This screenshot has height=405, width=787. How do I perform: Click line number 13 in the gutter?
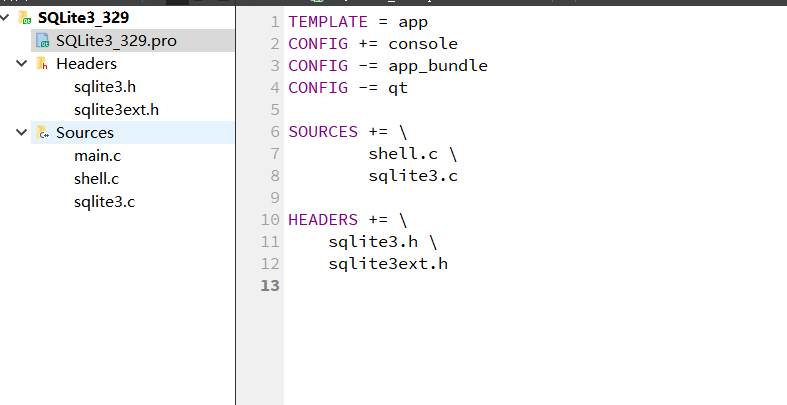click(x=270, y=286)
